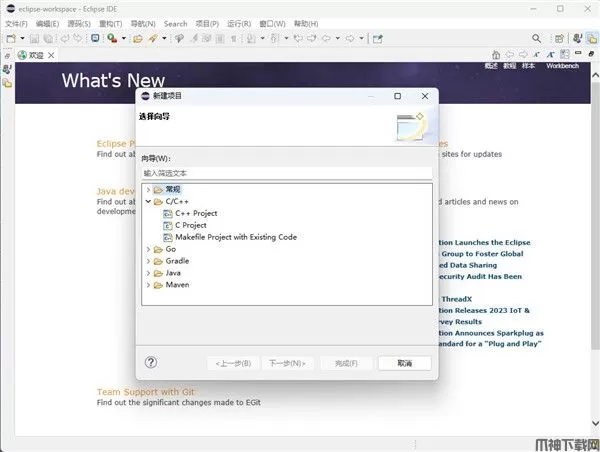Open the terminal monitor toolbar icon

95,38
